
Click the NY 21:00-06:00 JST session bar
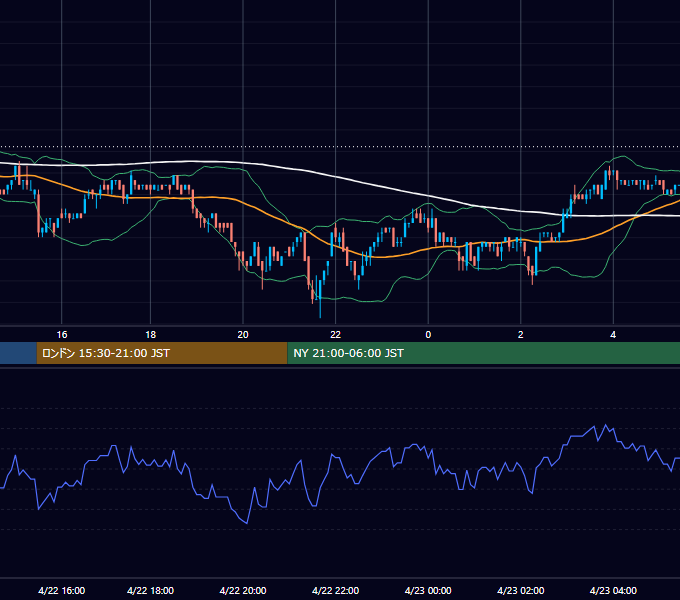coord(484,353)
